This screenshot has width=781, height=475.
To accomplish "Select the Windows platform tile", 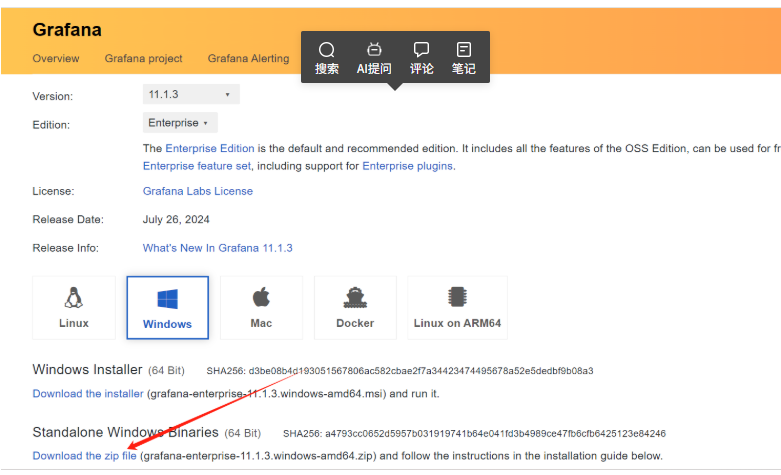I will click(x=167, y=308).
